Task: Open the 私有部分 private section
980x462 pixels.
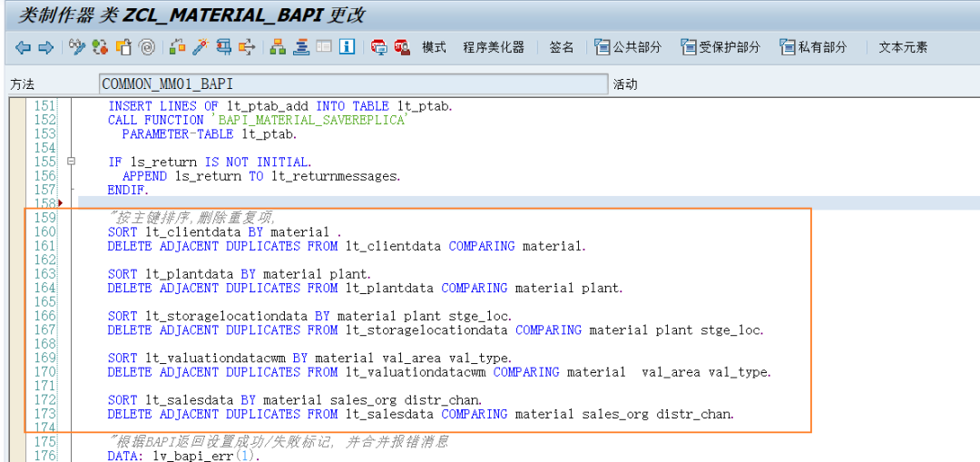Action: click(814, 47)
